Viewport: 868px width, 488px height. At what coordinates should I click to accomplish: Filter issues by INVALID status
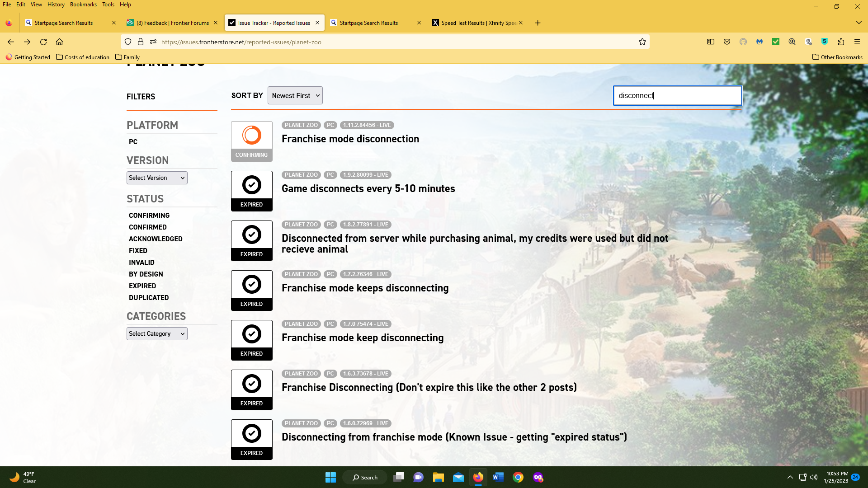142,263
